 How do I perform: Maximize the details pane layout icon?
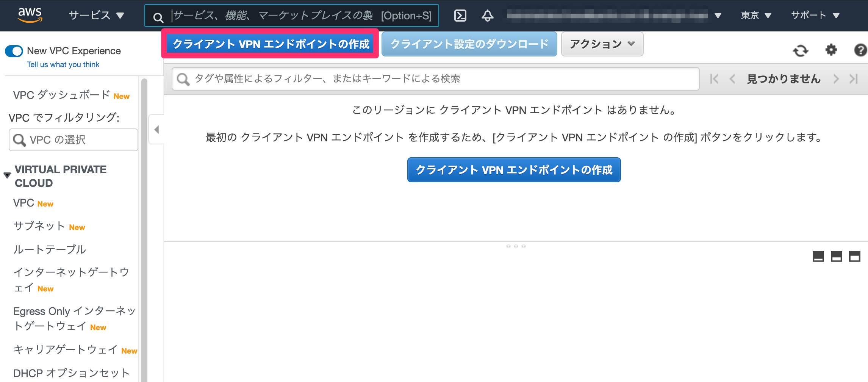(855, 257)
